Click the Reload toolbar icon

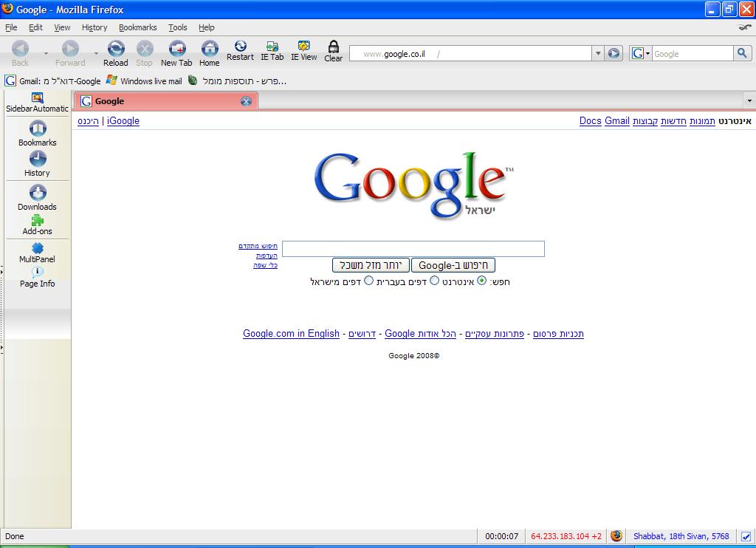point(116,49)
